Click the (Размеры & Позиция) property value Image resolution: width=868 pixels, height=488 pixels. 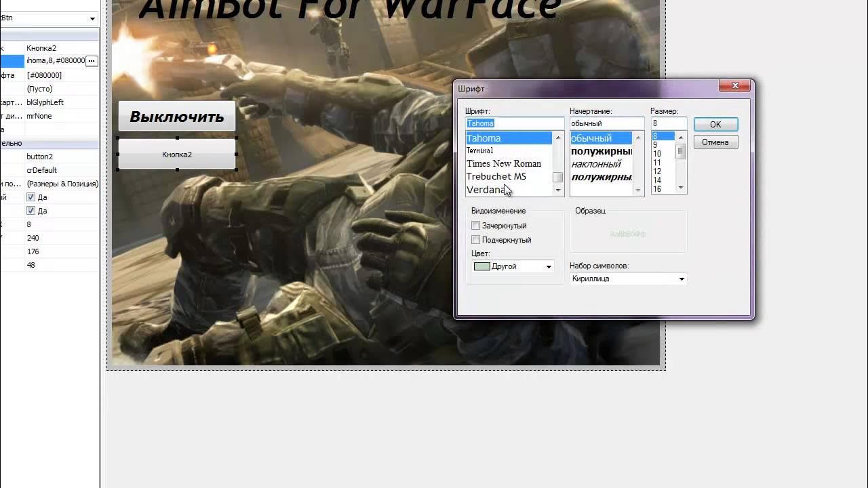coord(62,184)
